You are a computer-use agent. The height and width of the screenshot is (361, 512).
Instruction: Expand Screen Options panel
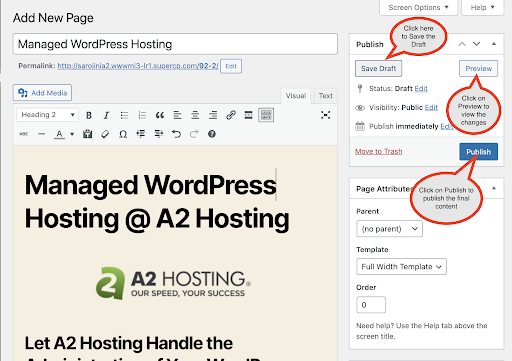(x=418, y=7)
